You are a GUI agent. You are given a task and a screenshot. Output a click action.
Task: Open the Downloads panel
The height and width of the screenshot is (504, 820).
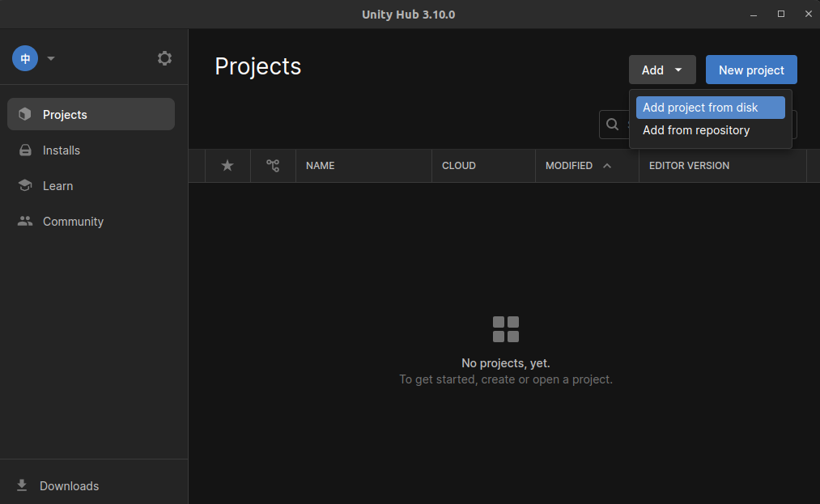point(69,485)
